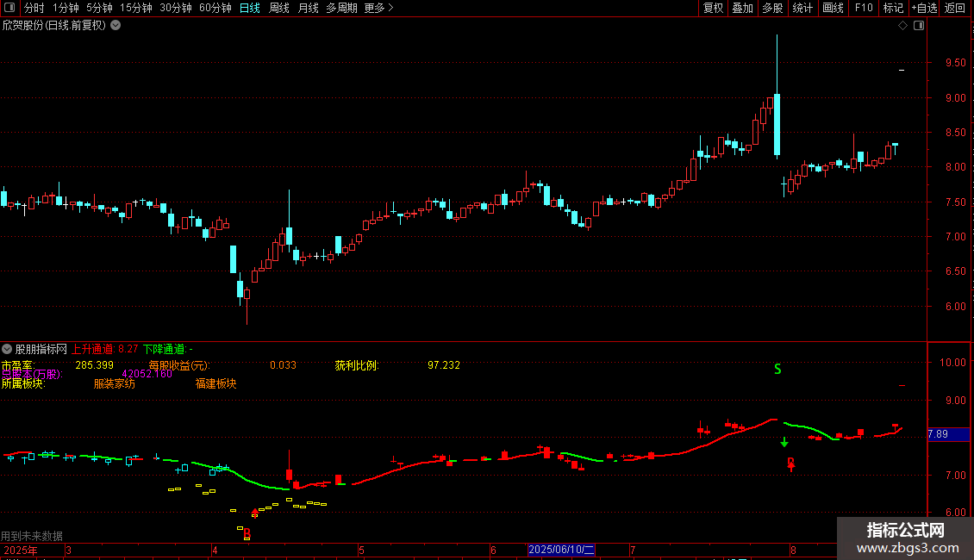
Task: Select the 15分钟 period tab
Action: pos(135,8)
